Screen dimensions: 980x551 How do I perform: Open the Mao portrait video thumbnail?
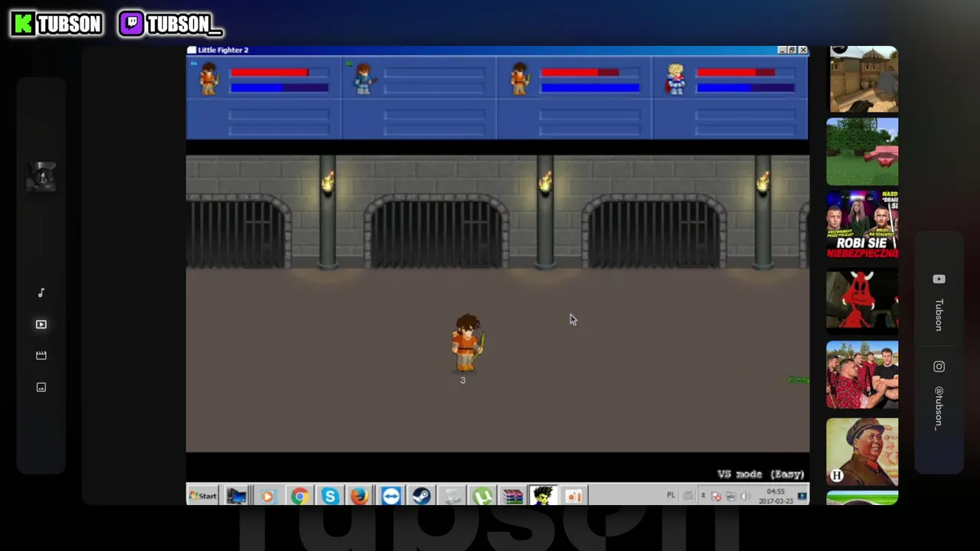click(862, 452)
